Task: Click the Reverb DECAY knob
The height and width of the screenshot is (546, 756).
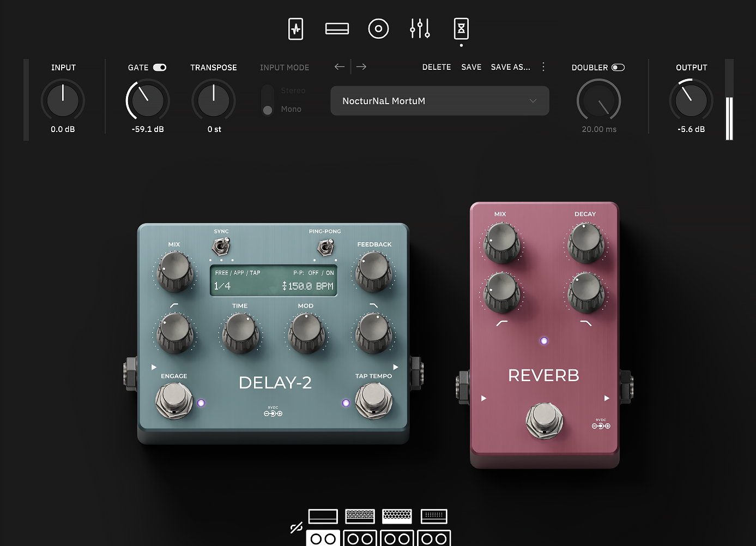Action: (x=586, y=243)
